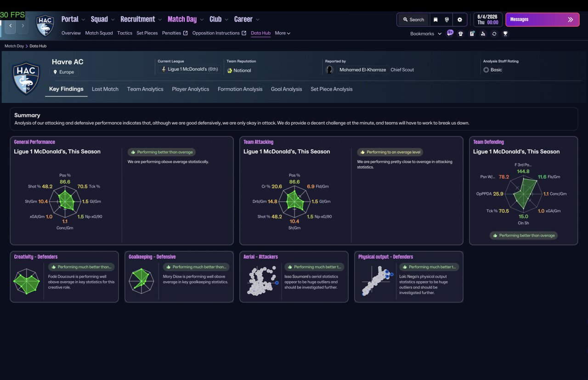Click the Physical output - Defenders card title
The height and width of the screenshot is (380, 588).
386,257
